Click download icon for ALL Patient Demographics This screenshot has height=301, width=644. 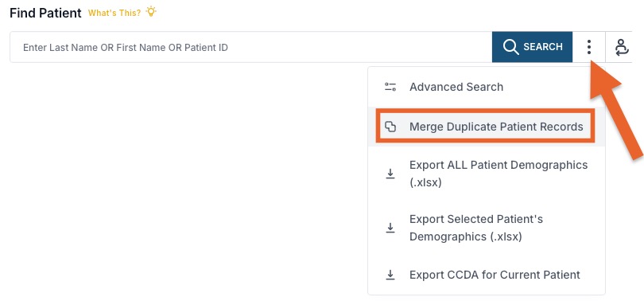coord(390,174)
